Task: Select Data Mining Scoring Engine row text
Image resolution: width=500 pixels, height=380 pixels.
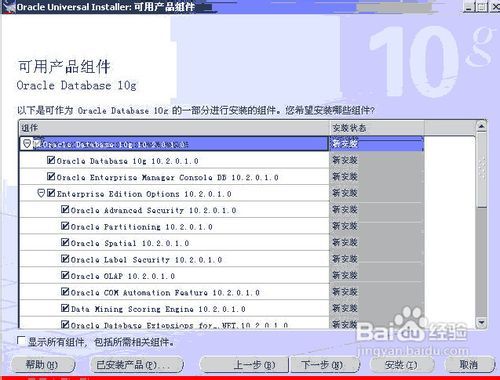Action: (x=158, y=309)
